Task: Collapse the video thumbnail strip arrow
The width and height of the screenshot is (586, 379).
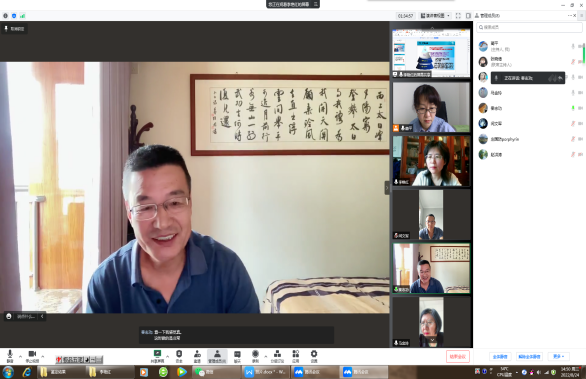Action: tap(387, 188)
